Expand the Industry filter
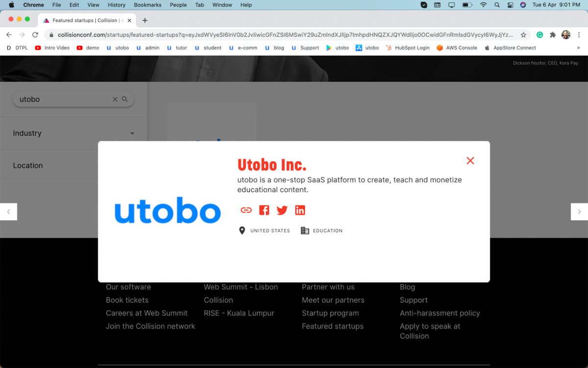The image size is (588, 368). point(73,133)
